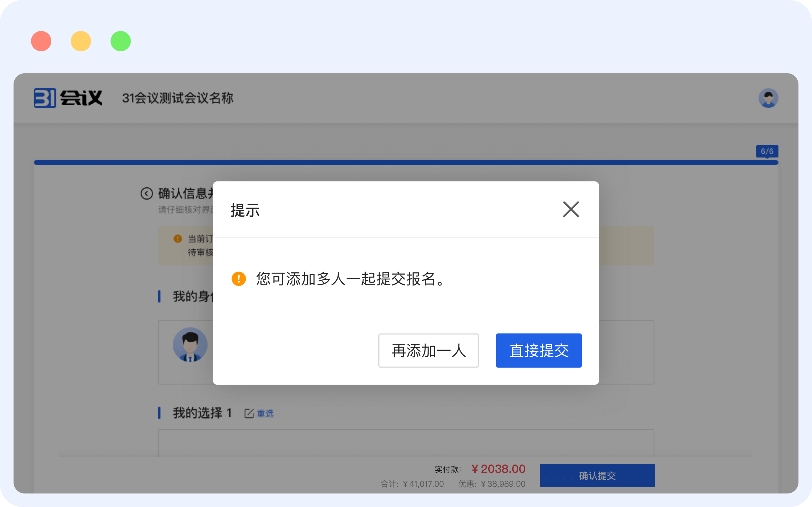Viewport: 812px width, 507px height.
Task: Open user avatar in top right
Action: [768, 98]
